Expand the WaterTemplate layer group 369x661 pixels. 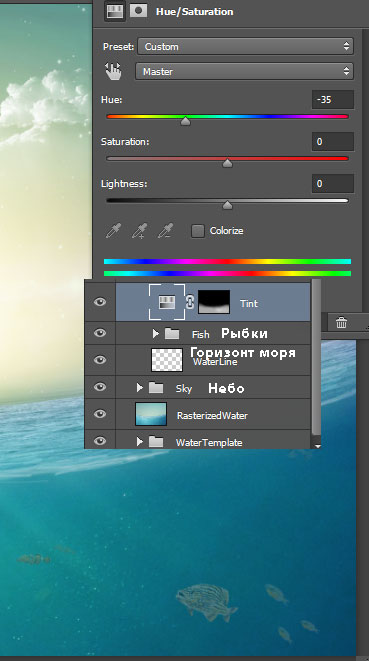click(x=140, y=442)
